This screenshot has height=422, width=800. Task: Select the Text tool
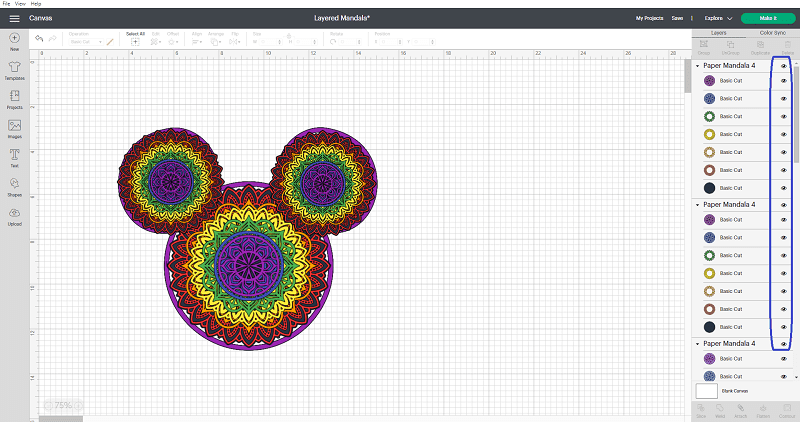click(x=14, y=158)
